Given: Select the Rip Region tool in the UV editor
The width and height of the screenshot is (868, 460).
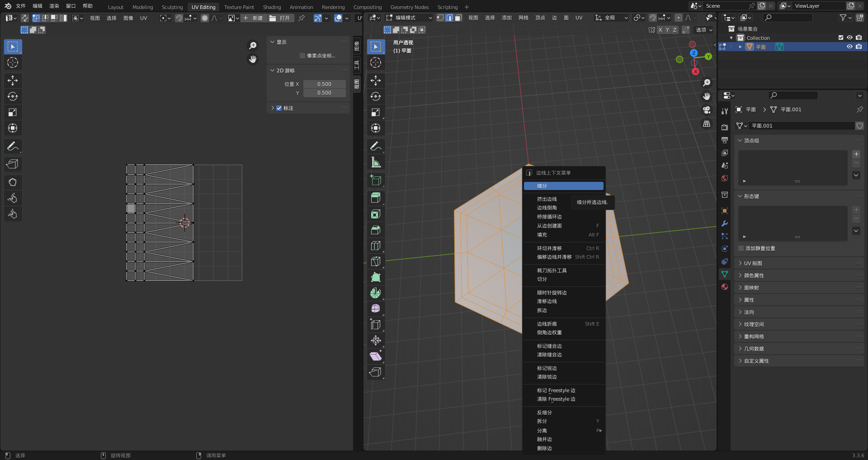Looking at the screenshot, I should [13, 164].
